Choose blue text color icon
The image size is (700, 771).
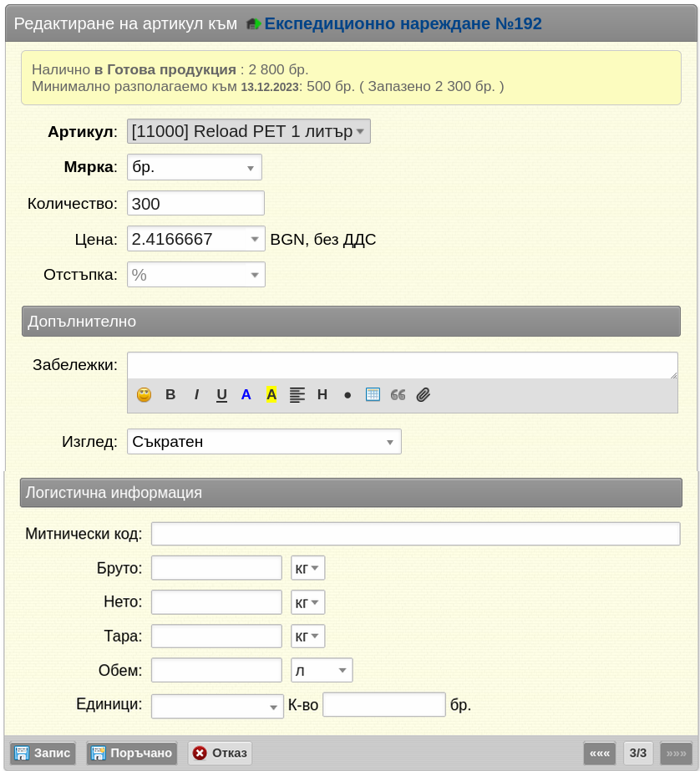246,395
